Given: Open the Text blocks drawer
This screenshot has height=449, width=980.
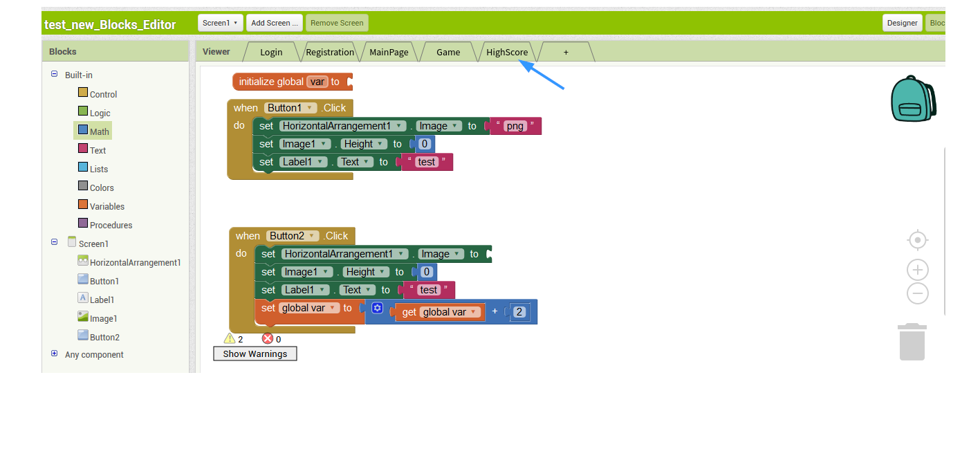Looking at the screenshot, I should click(x=92, y=150).
